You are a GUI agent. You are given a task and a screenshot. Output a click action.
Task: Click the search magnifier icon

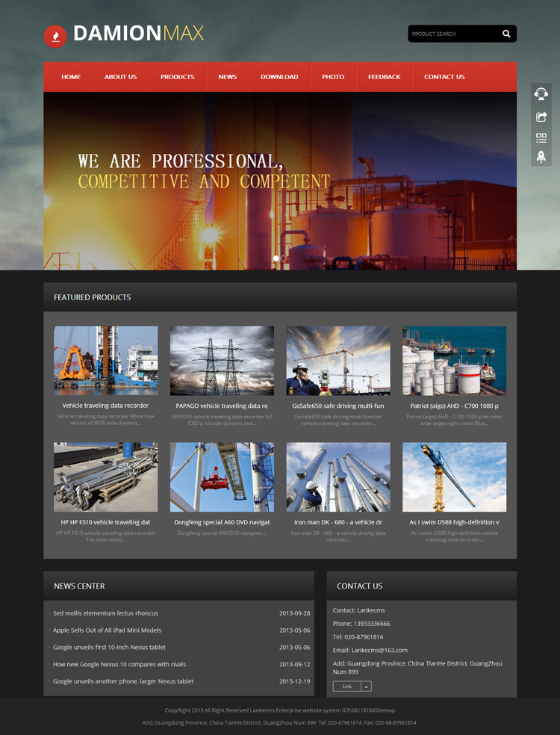click(506, 34)
